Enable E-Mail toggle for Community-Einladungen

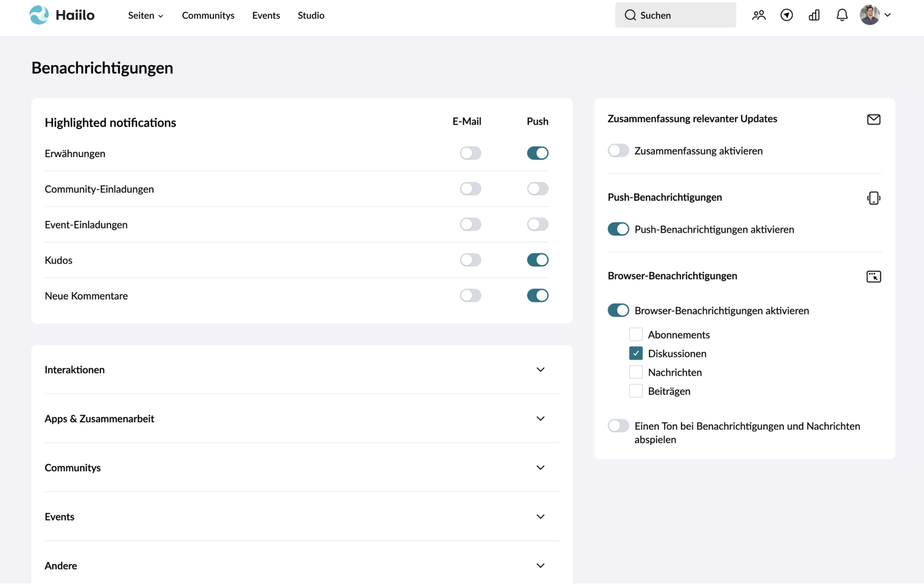(471, 189)
